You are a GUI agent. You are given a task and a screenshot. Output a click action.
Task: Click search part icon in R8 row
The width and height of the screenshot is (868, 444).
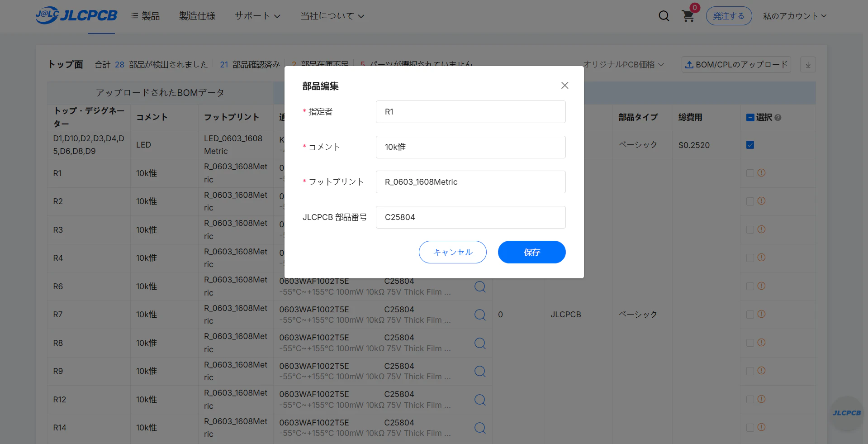point(480,343)
